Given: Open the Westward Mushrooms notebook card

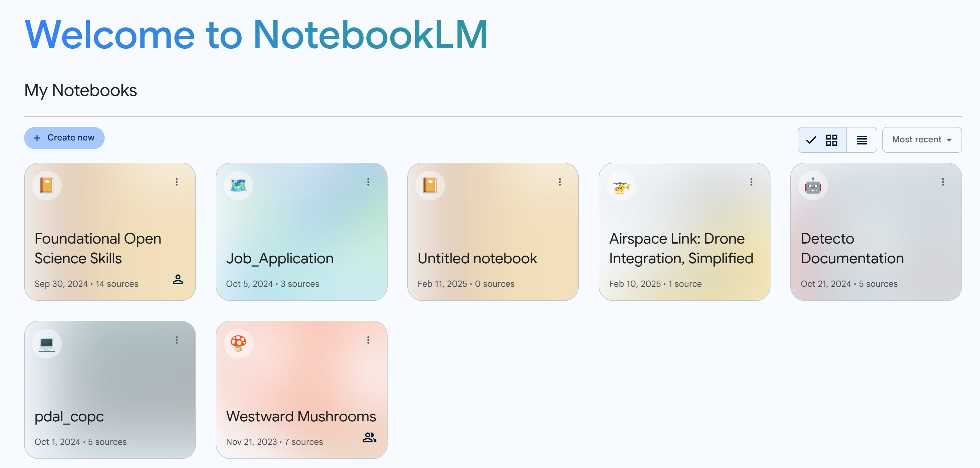Looking at the screenshot, I should pos(301,416).
